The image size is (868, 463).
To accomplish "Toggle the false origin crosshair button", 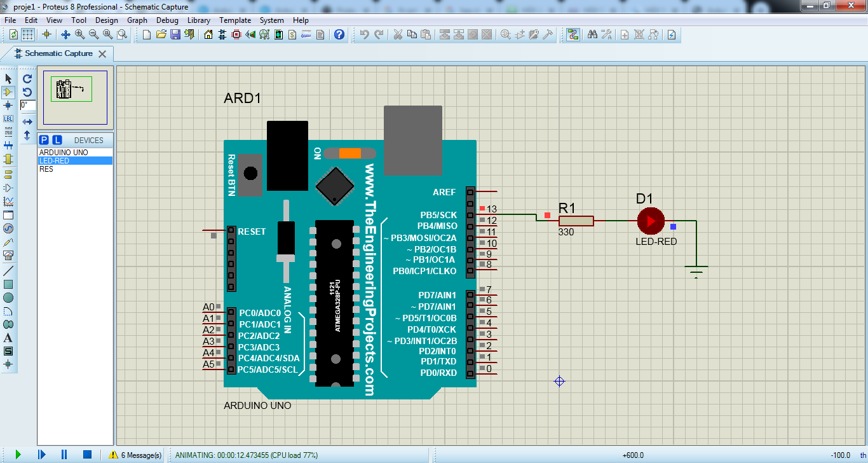I will (x=46, y=34).
